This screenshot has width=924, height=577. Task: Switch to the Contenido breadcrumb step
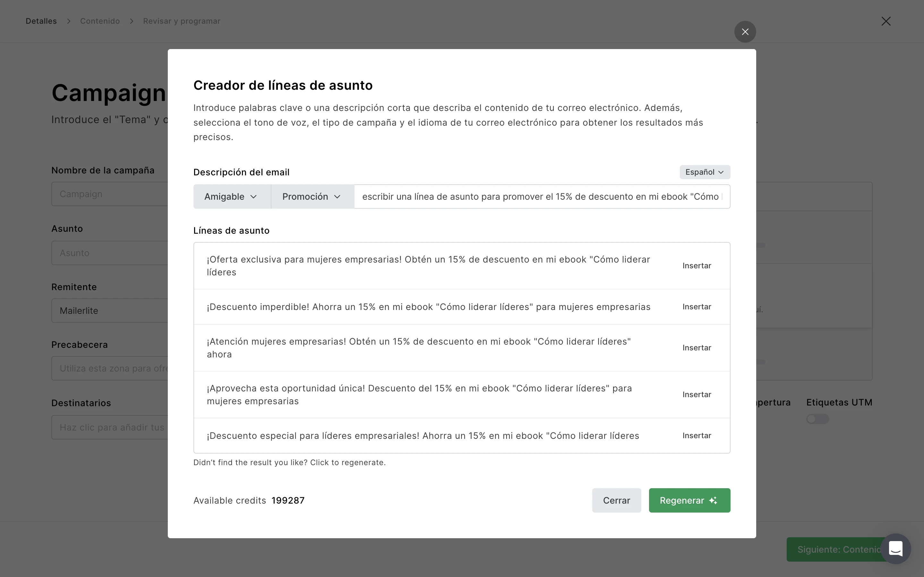(100, 21)
